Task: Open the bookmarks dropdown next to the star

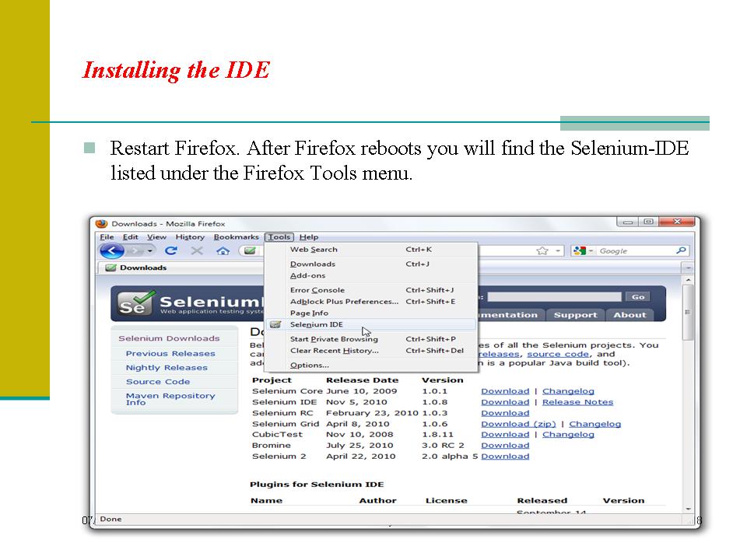Action: (557, 250)
